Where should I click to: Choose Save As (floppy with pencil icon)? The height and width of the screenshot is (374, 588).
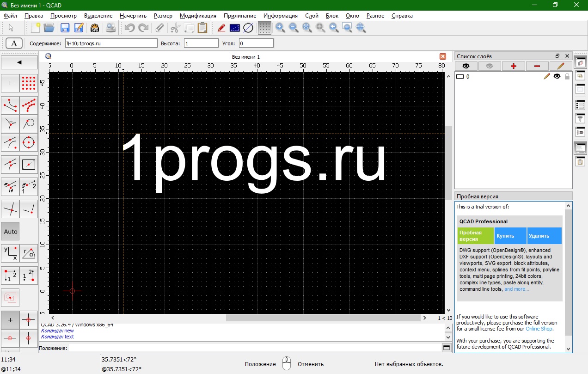79,28
